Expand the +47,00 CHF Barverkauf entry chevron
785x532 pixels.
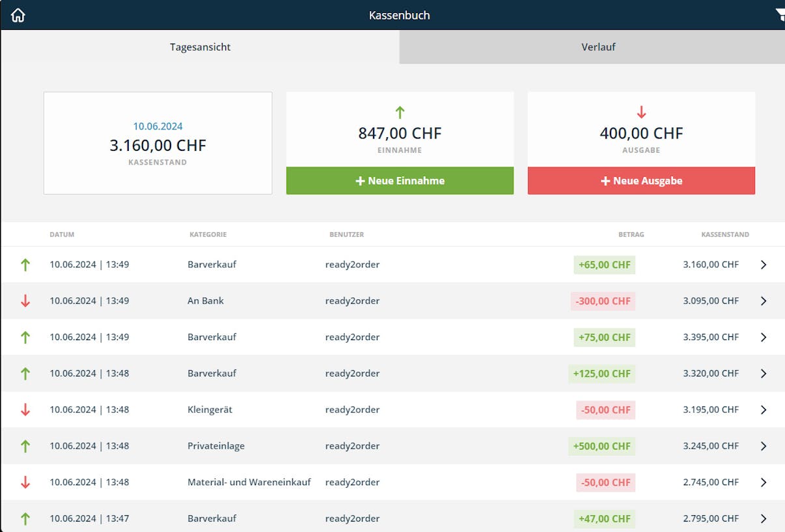pyautogui.click(x=764, y=519)
